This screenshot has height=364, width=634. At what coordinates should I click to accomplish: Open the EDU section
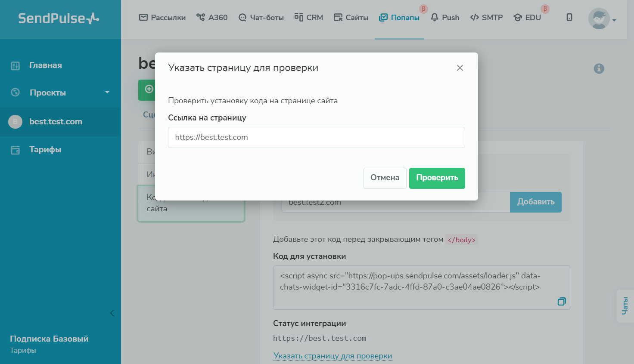[x=527, y=18]
